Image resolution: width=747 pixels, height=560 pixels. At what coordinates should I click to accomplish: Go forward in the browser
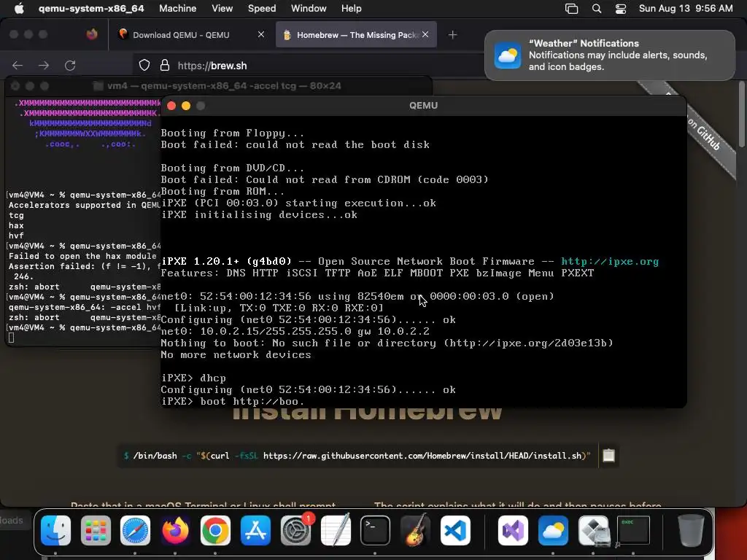tap(44, 65)
